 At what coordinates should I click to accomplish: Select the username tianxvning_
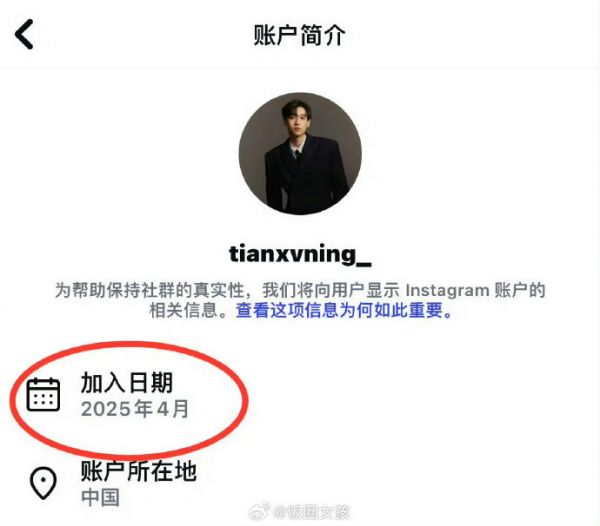[x=300, y=254]
